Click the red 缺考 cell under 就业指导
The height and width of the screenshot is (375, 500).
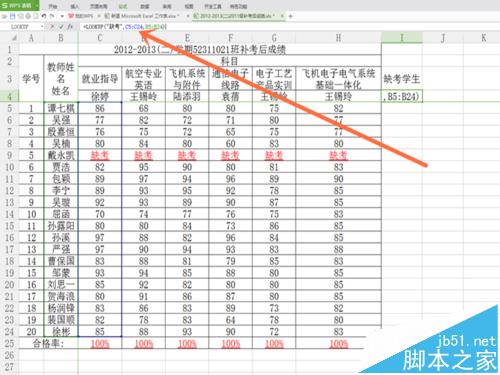100,155
